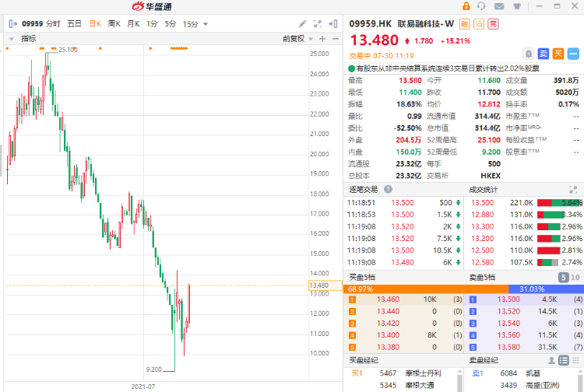Open the lock icon in title bar
584x392 pixels.
[466, 6]
